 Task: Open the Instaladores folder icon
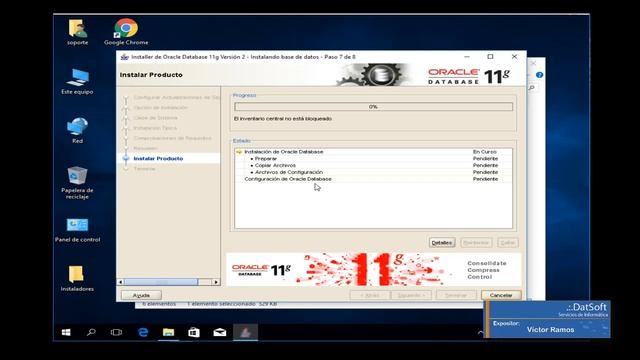pos(77,279)
